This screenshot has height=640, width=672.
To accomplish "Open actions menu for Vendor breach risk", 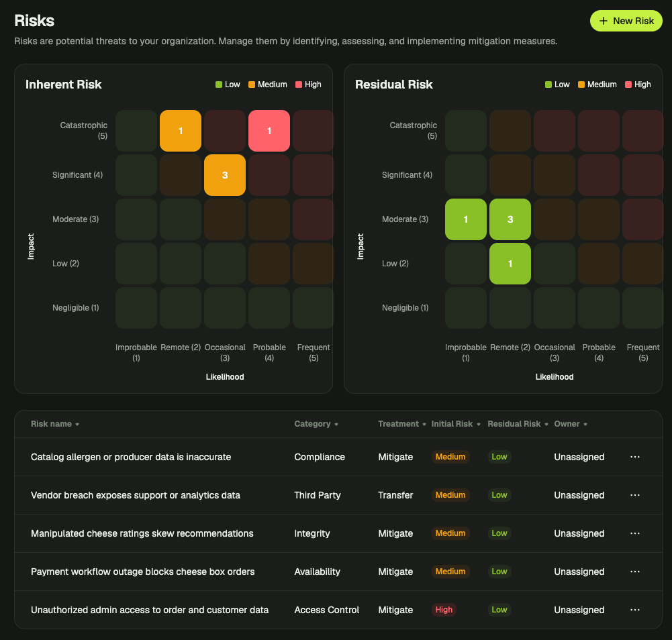I will pyautogui.click(x=634, y=495).
